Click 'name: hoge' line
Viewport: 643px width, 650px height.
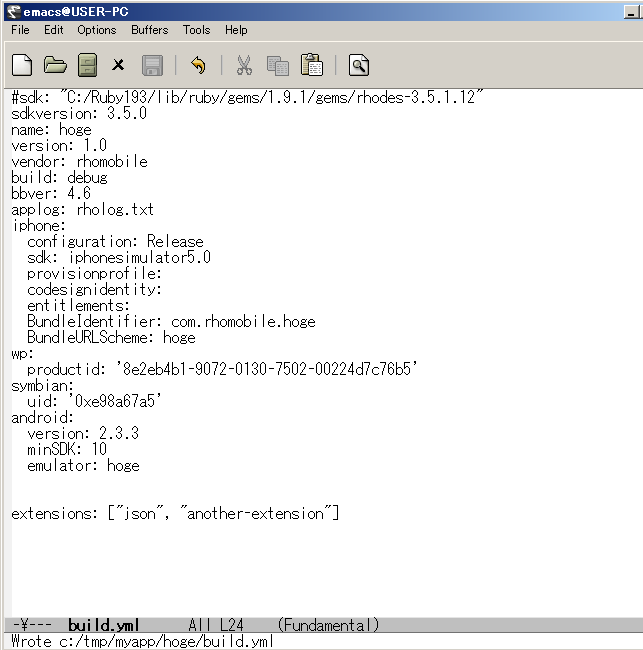51,130
